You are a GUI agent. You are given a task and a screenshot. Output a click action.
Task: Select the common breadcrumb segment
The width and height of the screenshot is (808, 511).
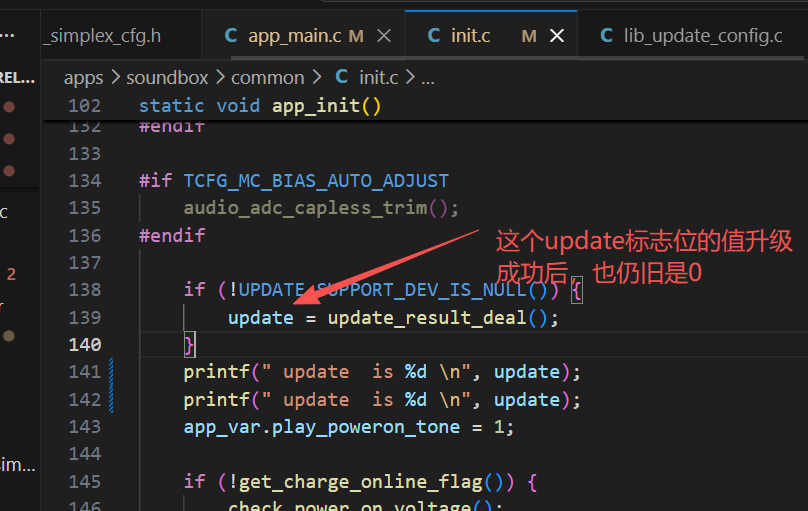pos(267,78)
